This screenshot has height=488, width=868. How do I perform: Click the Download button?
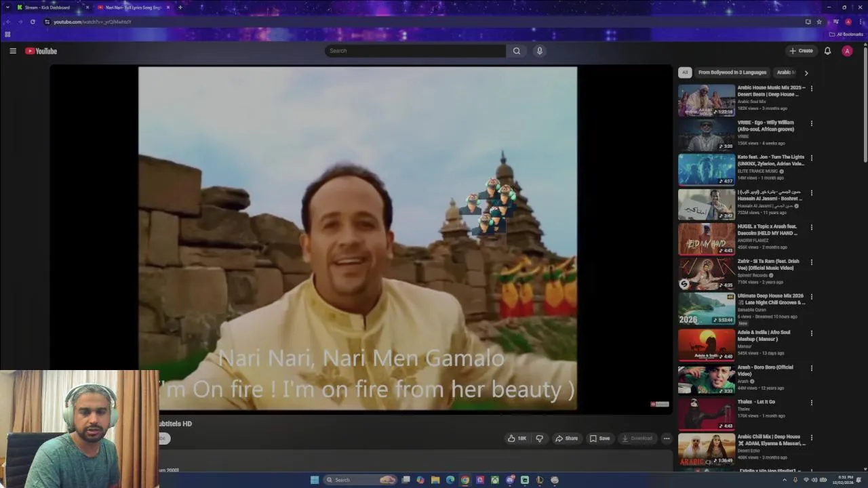637,439
